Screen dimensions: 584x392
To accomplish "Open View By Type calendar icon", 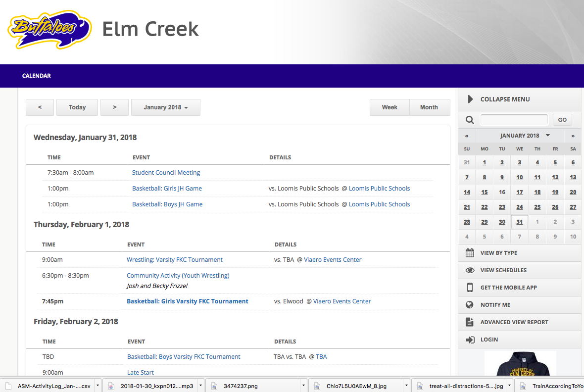I will [469, 252].
